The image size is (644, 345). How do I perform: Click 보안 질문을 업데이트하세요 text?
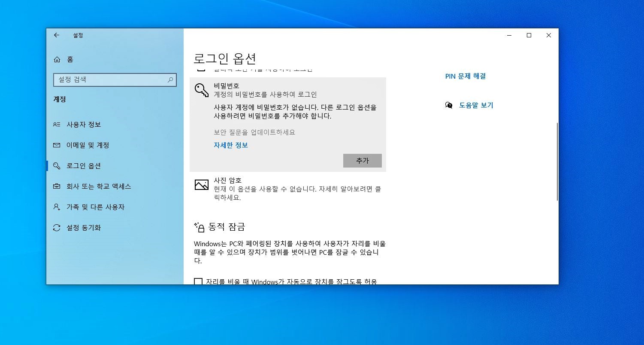pyautogui.click(x=254, y=132)
